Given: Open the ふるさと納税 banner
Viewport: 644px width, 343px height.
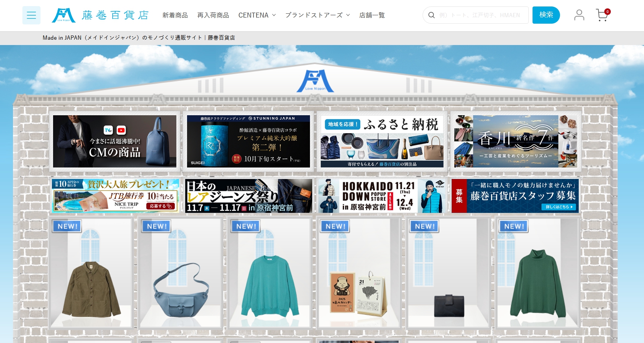Looking at the screenshot, I should tap(382, 141).
